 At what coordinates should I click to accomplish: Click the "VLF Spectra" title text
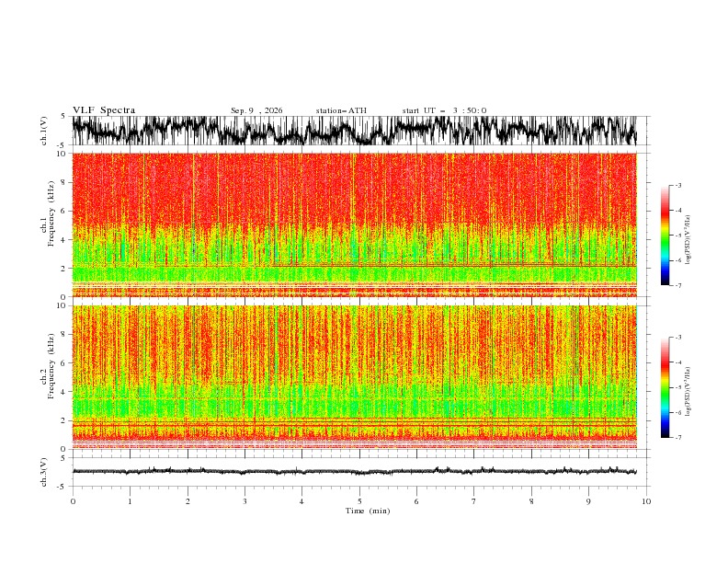[104, 110]
